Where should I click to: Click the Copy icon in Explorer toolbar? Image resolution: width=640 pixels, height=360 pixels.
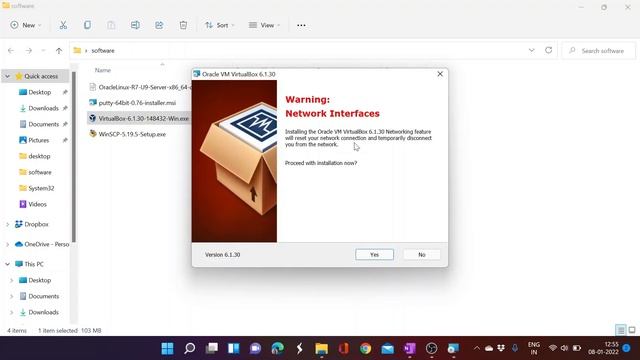[87, 25]
